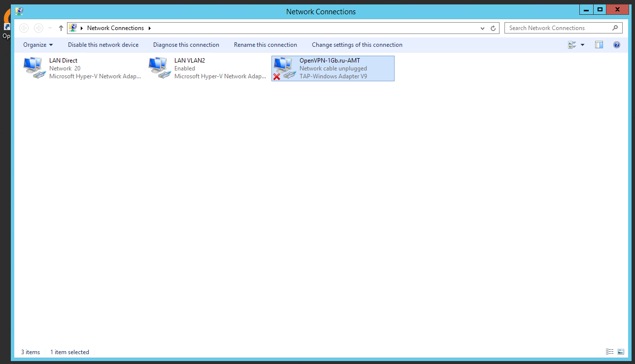Click the 'LAN VLAN2' name text

[x=190, y=61]
